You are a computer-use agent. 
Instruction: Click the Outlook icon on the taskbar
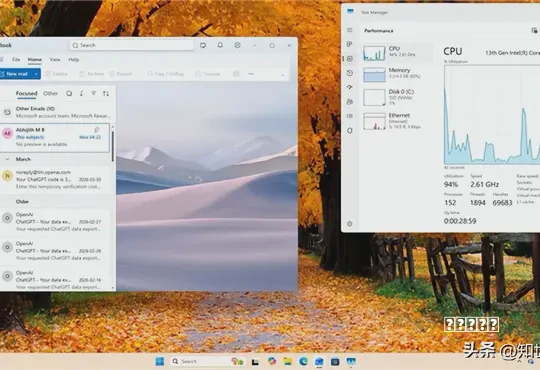pos(319,361)
